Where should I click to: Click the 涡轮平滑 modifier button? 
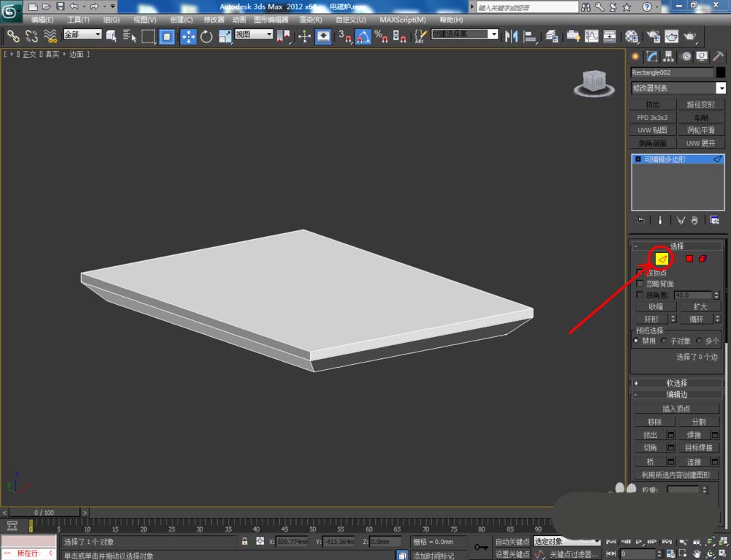[x=700, y=130]
